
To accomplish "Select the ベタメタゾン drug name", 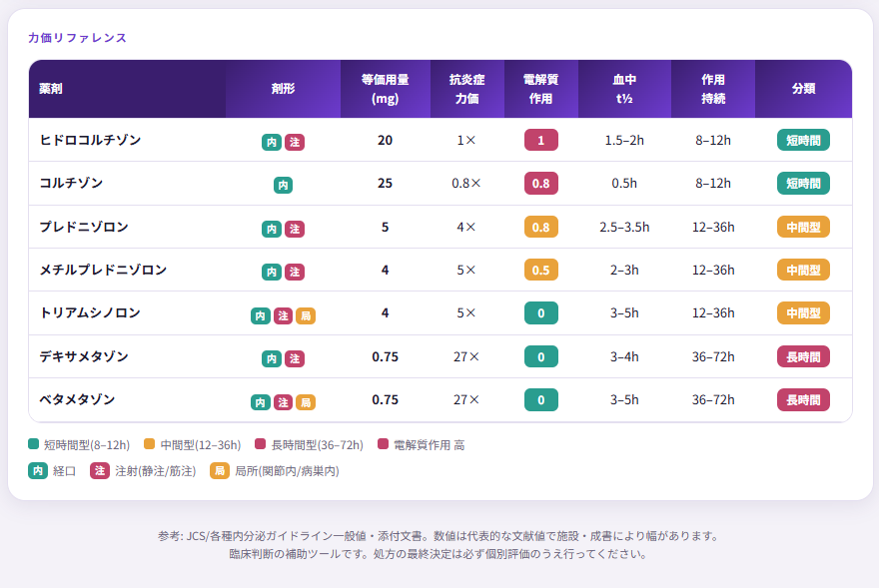I will pyautogui.click(x=77, y=399).
